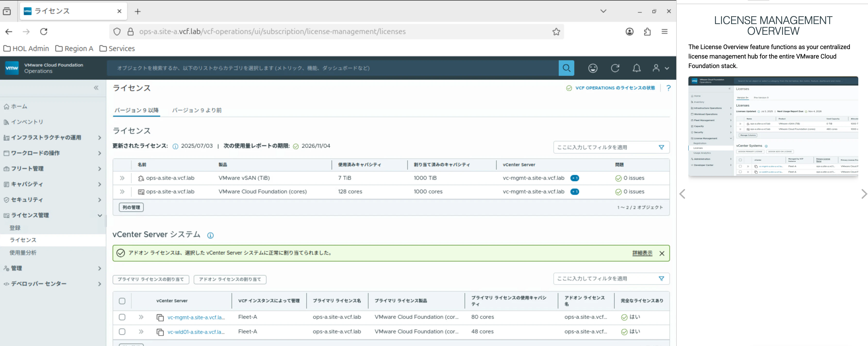868x346 pixels.
Task: Click filter icon in vCenter Server filter box
Action: 661,278
